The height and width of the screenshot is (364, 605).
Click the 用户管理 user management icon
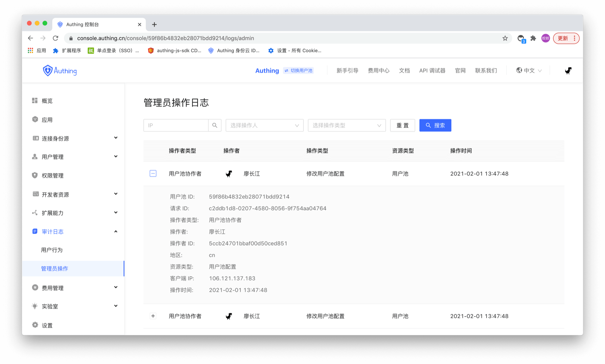[35, 156]
